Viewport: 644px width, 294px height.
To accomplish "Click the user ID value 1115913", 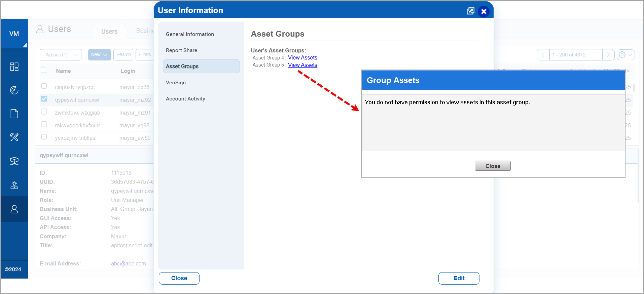I will click(x=121, y=173).
